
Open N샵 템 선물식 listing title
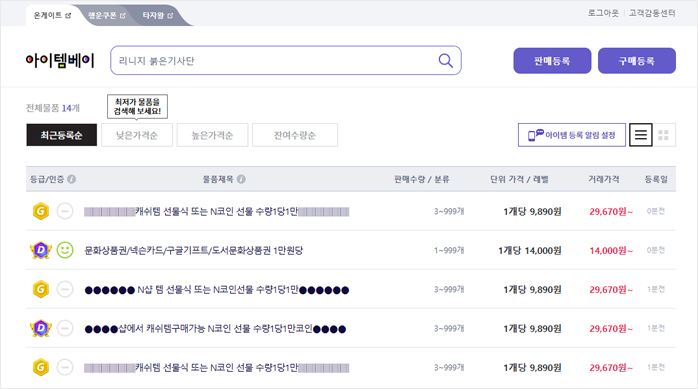click(217, 290)
